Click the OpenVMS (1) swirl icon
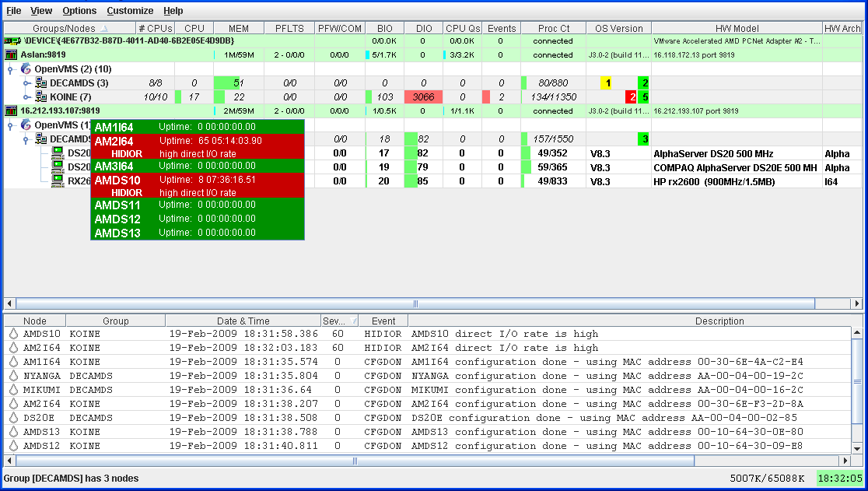The width and height of the screenshot is (868, 491). tap(26, 125)
